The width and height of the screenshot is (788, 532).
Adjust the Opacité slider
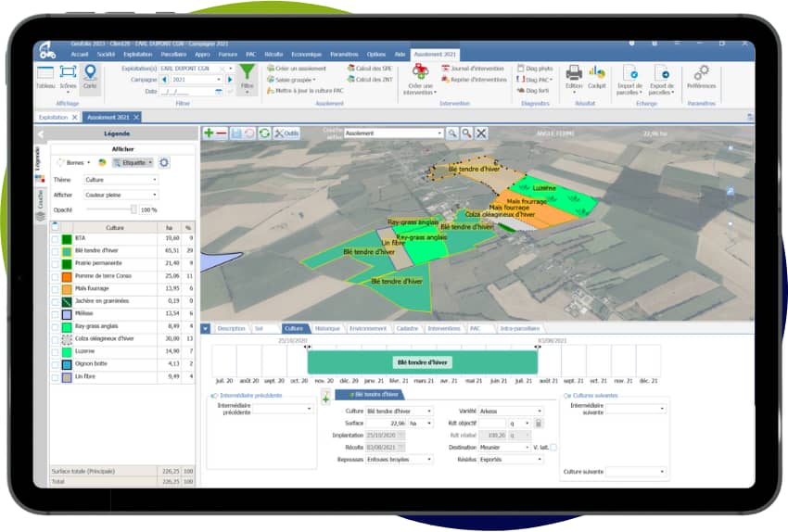134,210
